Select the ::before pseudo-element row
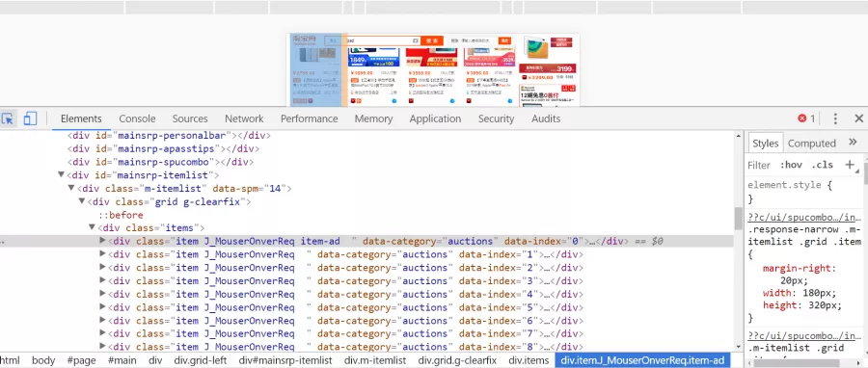 tap(121, 215)
